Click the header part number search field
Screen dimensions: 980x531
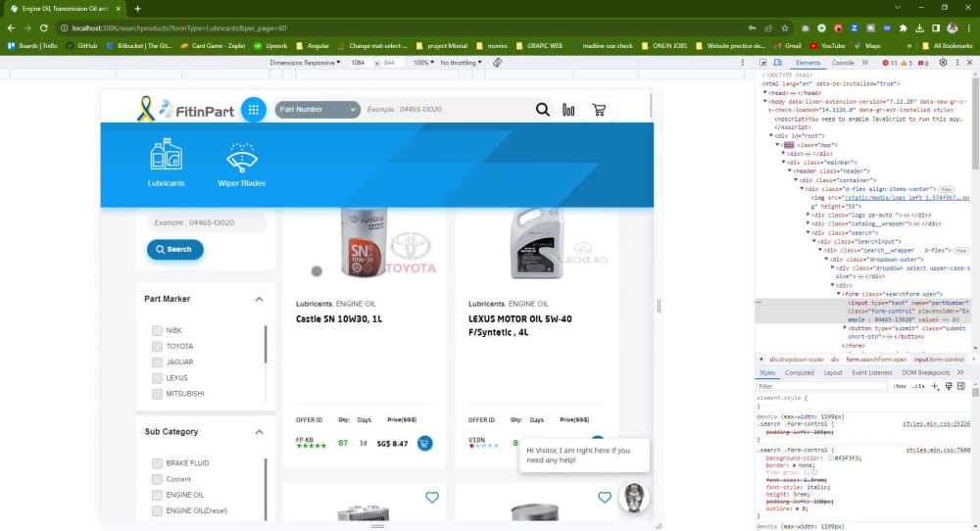[x=446, y=110]
